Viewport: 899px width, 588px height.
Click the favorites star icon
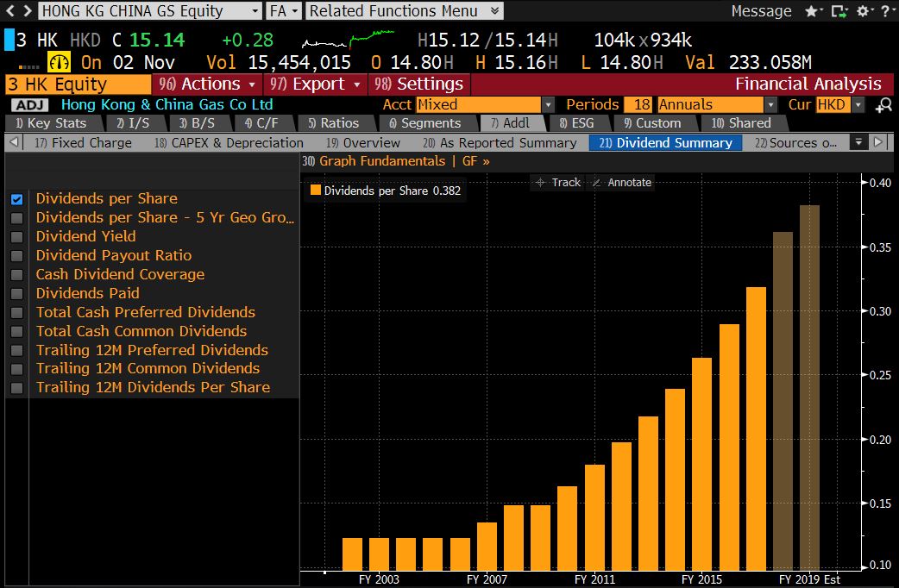coord(811,11)
